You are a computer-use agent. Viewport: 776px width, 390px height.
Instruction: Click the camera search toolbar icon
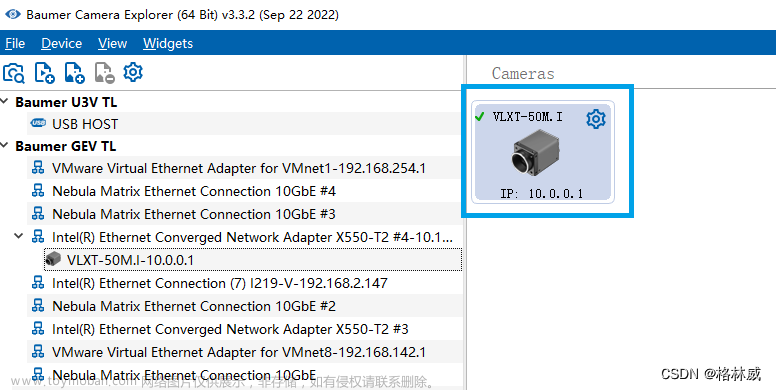click(14, 73)
